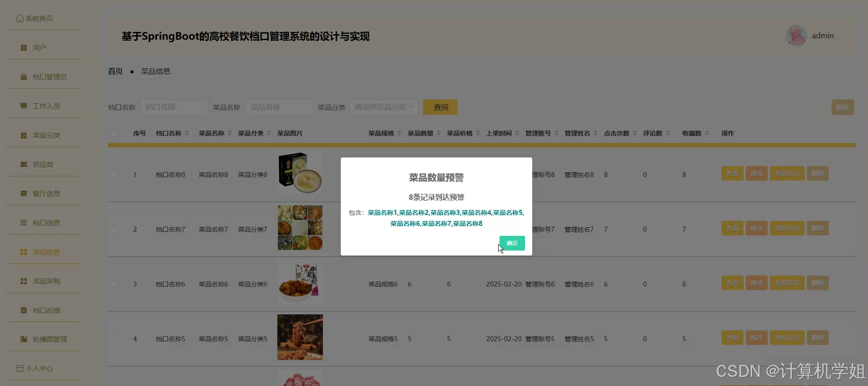Click the 档口管理员 briefcase icon

tap(24, 77)
